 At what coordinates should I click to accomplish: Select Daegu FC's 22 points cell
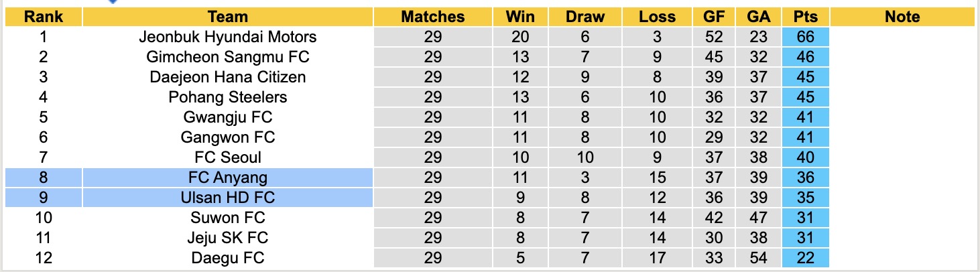805,258
